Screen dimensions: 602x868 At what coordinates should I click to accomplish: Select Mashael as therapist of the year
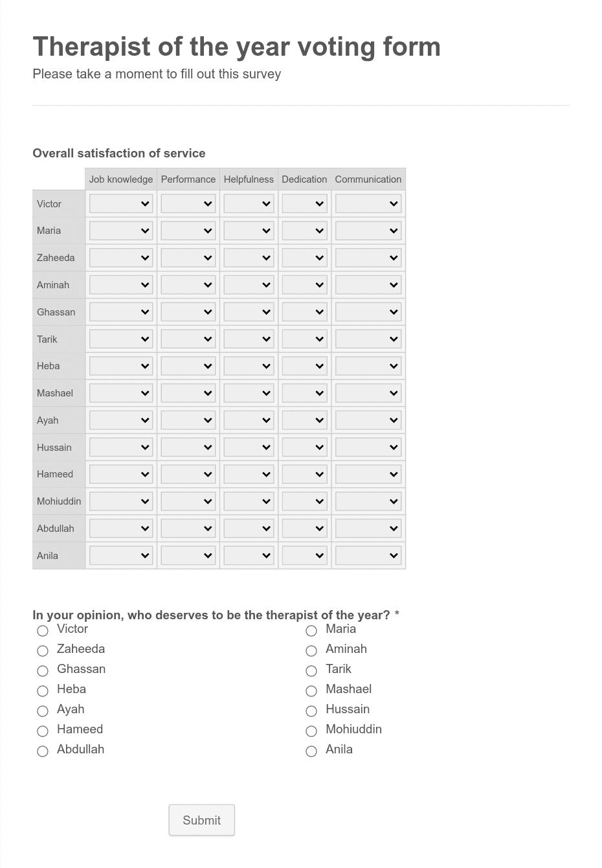[311, 691]
